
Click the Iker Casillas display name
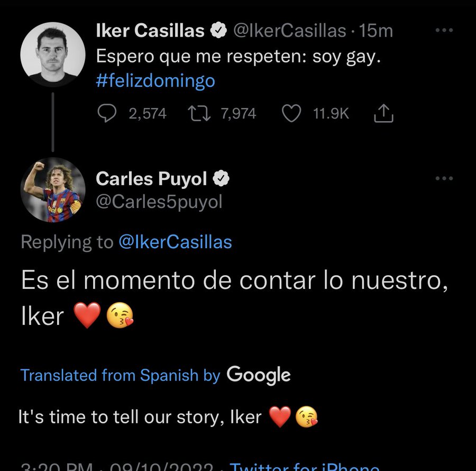(x=150, y=31)
